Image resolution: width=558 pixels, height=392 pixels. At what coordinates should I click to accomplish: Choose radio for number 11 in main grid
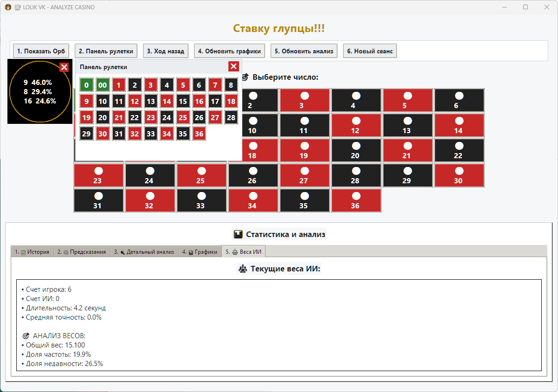[305, 121]
